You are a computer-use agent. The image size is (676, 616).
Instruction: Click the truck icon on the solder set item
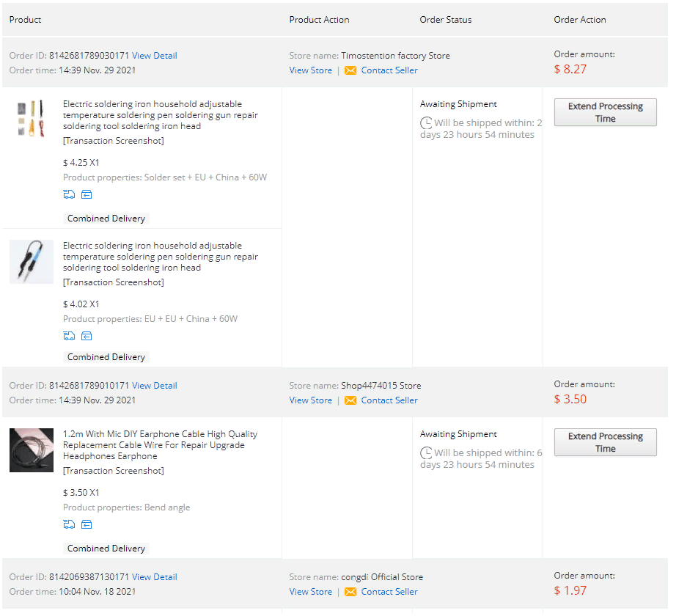tap(69, 195)
